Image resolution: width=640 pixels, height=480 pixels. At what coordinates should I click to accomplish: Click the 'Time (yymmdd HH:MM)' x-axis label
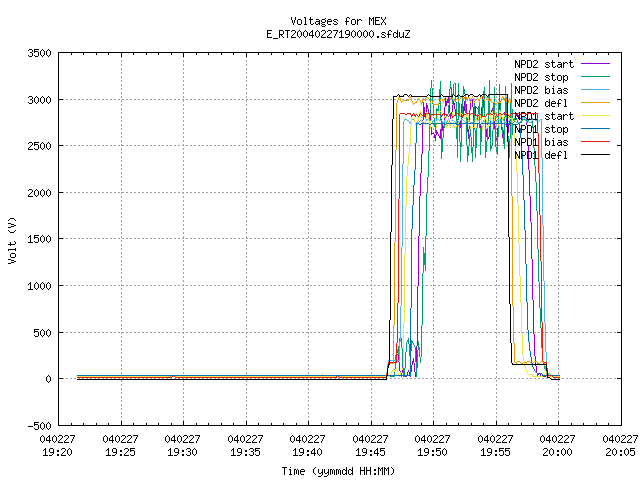[x=338, y=471]
